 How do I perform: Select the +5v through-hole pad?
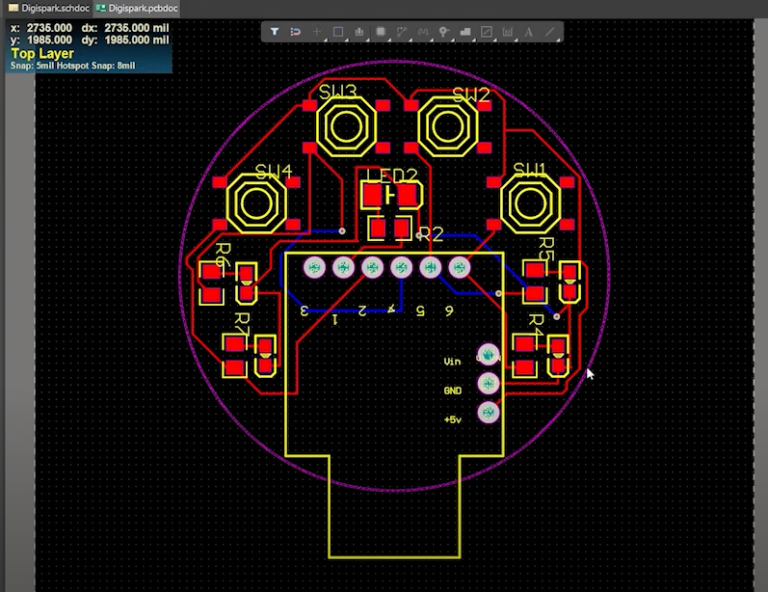pos(489,411)
